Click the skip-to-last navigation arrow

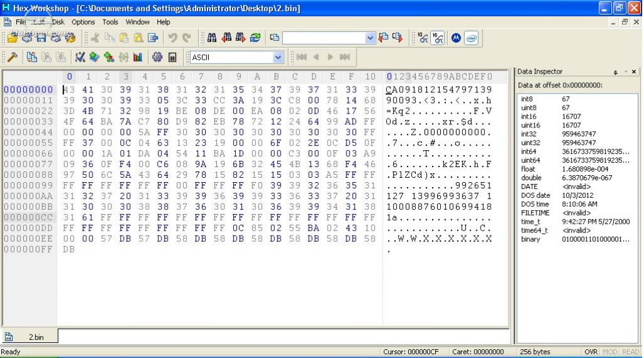pyautogui.click(x=345, y=57)
